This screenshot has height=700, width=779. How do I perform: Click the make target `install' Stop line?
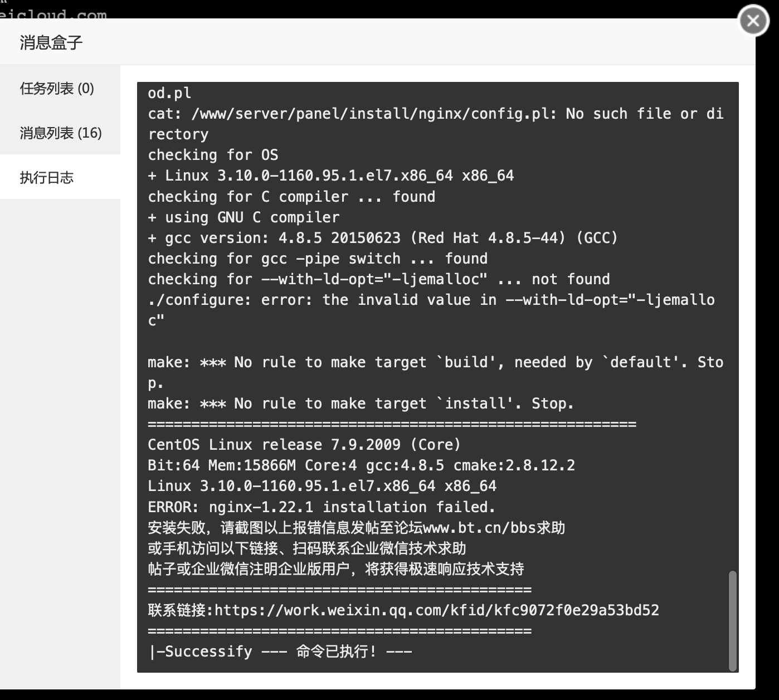[x=361, y=404]
